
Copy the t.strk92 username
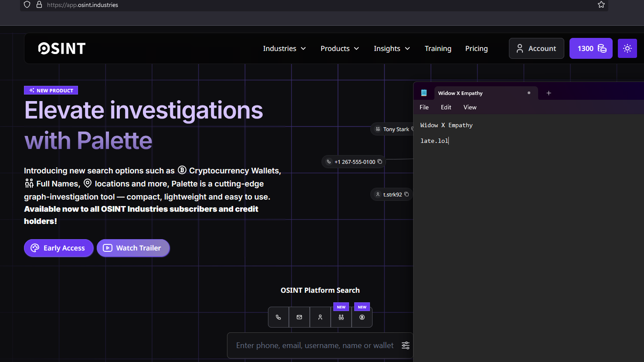pyautogui.click(x=407, y=194)
